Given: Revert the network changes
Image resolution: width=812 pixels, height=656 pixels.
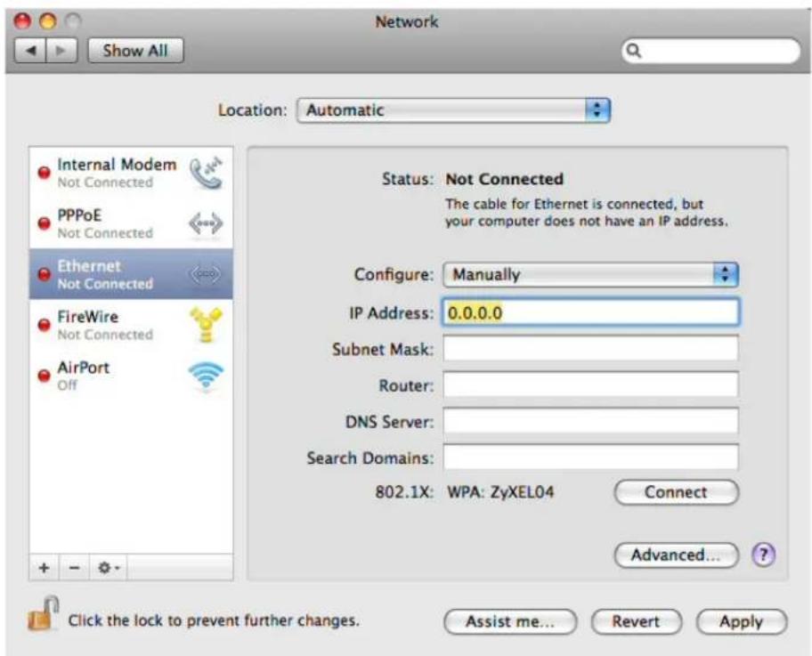Looking at the screenshot, I should 637,621.
